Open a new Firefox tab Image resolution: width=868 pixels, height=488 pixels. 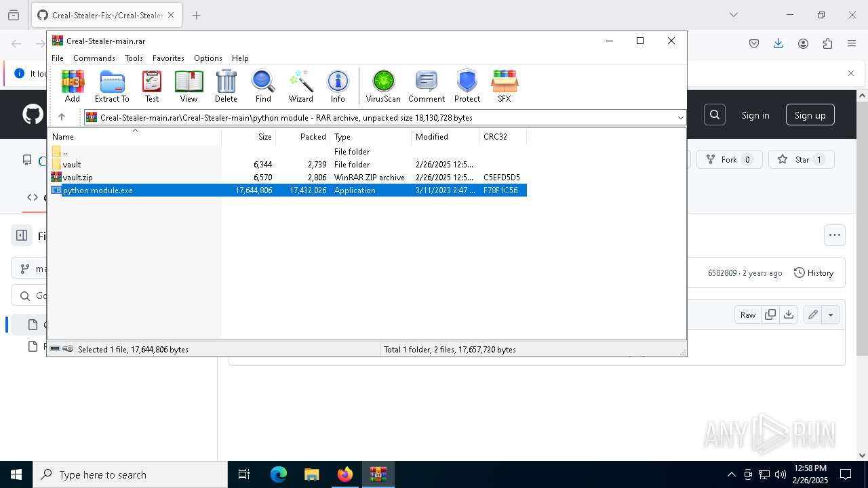tap(197, 15)
